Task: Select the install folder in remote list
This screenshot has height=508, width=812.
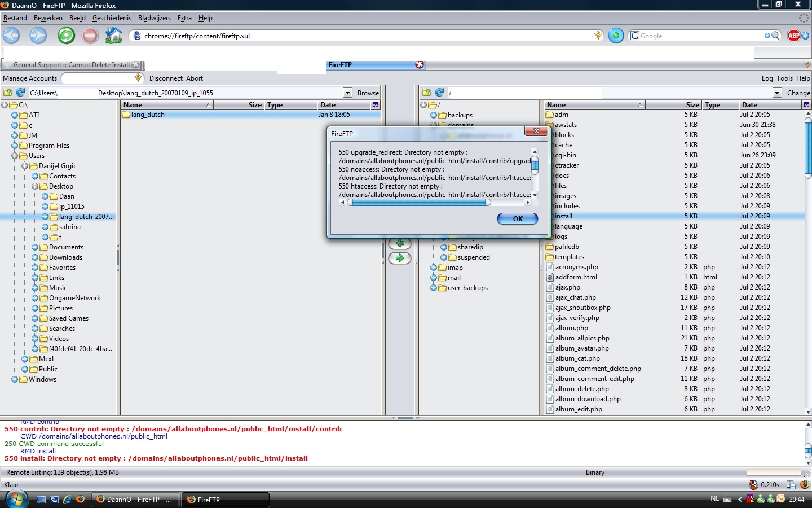Action: pyautogui.click(x=674, y=216)
